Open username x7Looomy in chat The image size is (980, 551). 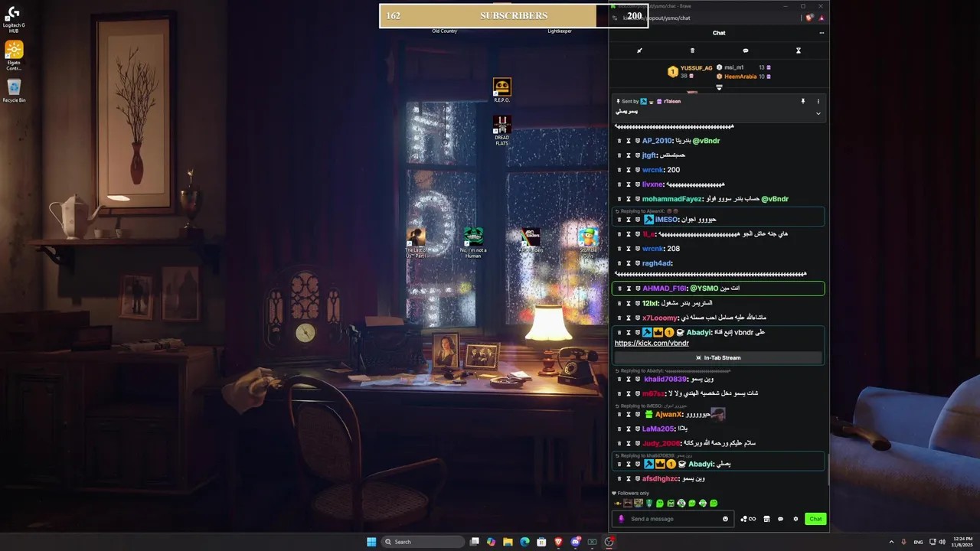point(660,318)
